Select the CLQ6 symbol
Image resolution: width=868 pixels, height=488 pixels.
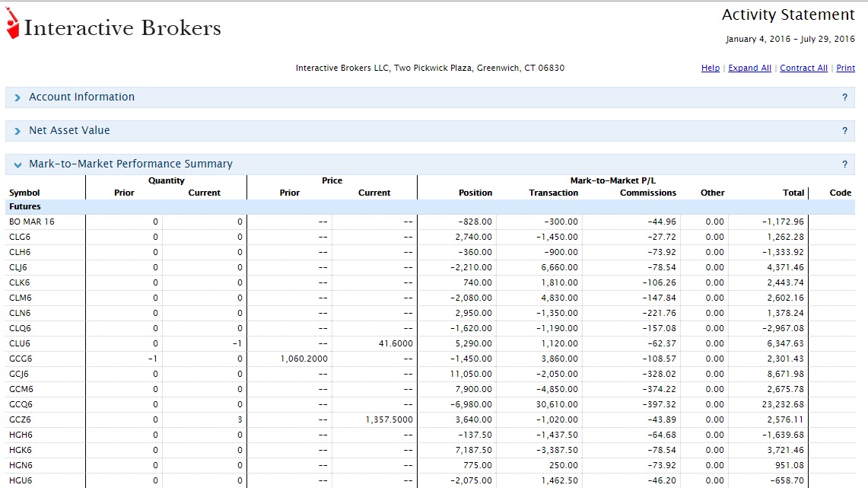pos(20,328)
